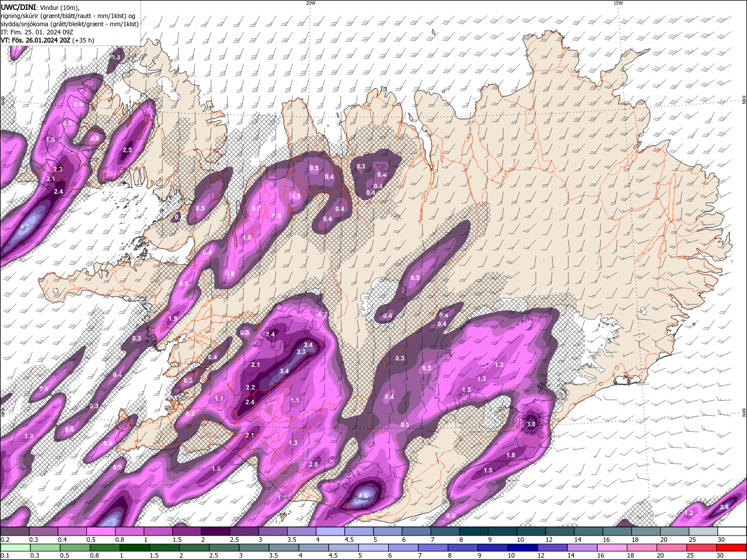Click the 3.8 precipitation value on the map
Image resolution: width=747 pixels, height=560 pixels.
(724, 507)
